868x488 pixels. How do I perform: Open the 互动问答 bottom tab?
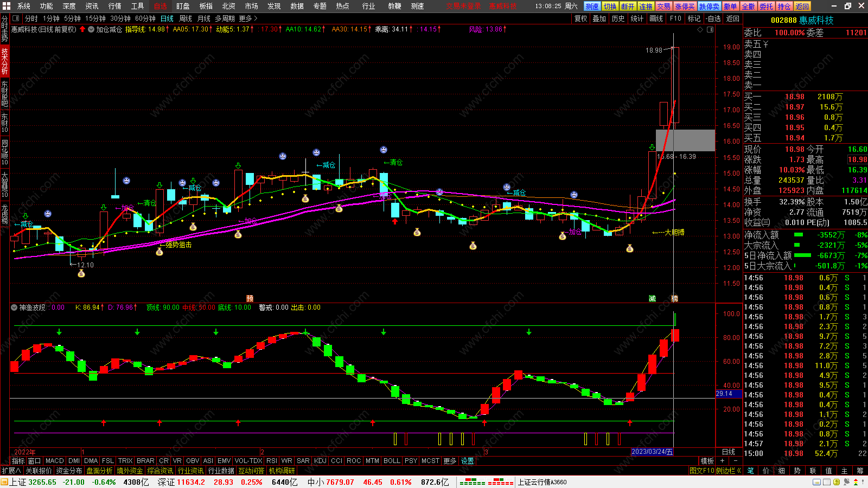coord(251,471)
